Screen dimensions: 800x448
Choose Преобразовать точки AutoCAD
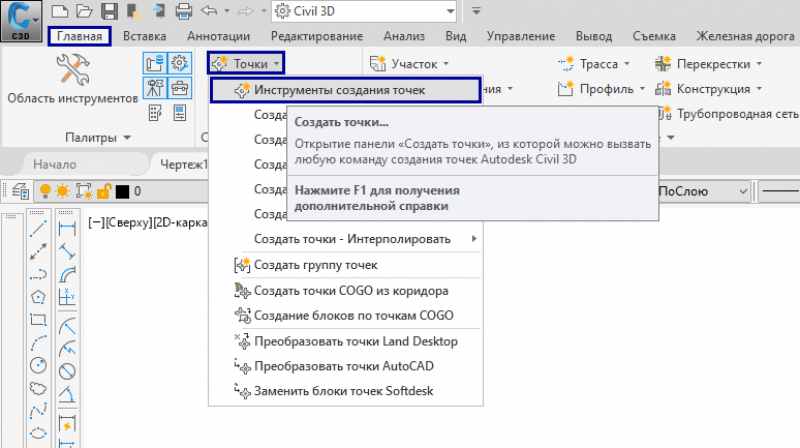coord(345,366)
